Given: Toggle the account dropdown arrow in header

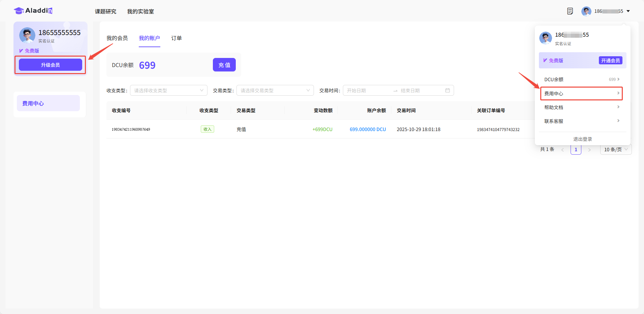Looking at the screenshot, I should 628,11.
